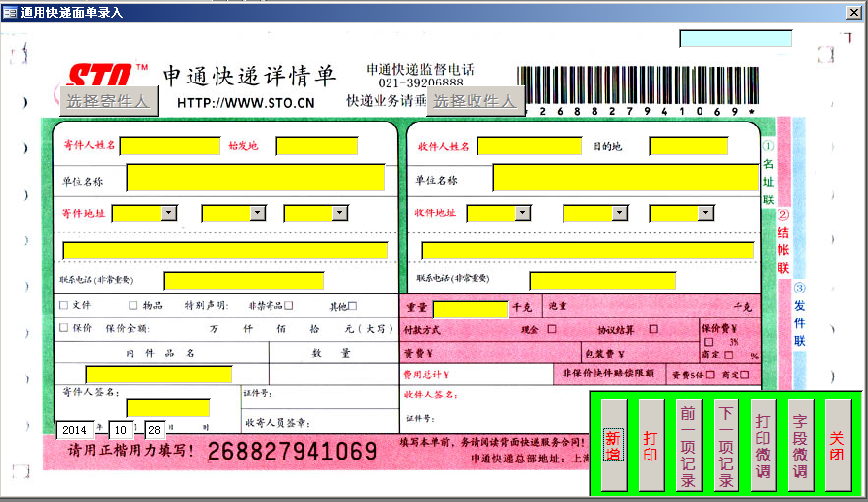Click the sender 单位名称 field

[x=255, y=178]
